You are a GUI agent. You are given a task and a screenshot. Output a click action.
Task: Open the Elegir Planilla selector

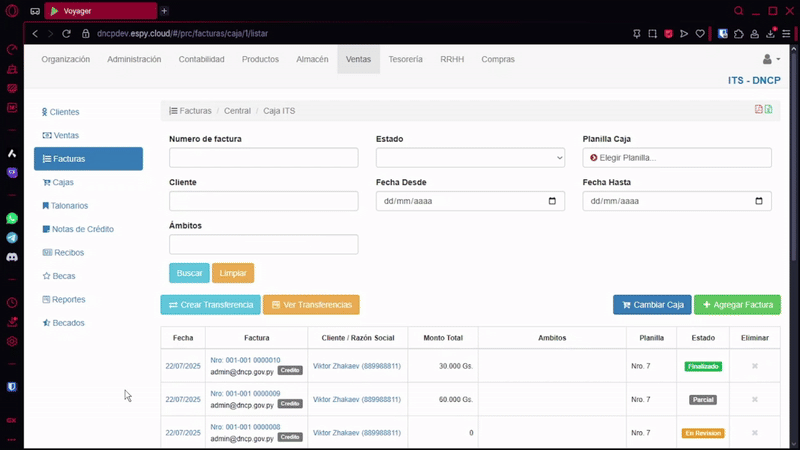pos(676,158)
